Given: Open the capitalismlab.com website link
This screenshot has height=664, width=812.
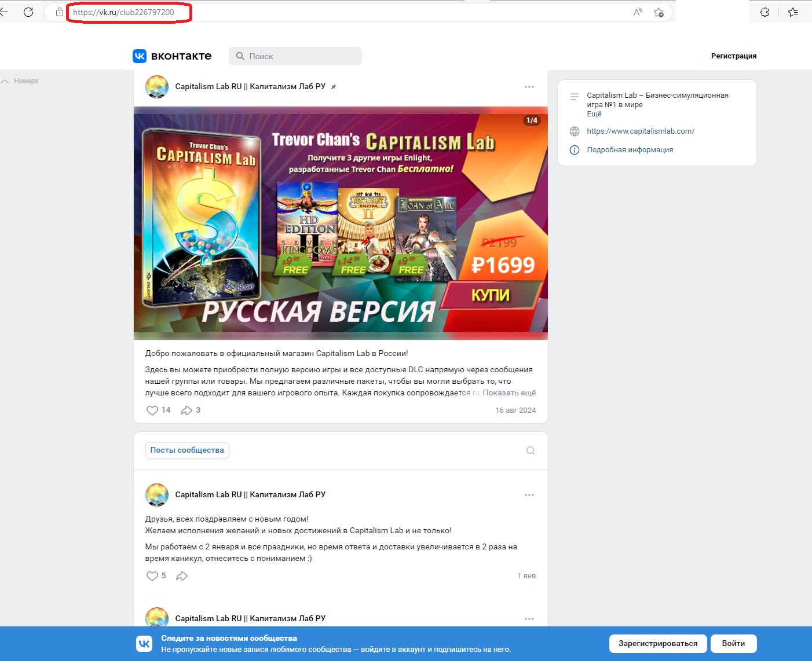Looking at the screenshot, I should click(x=641, y=131).
